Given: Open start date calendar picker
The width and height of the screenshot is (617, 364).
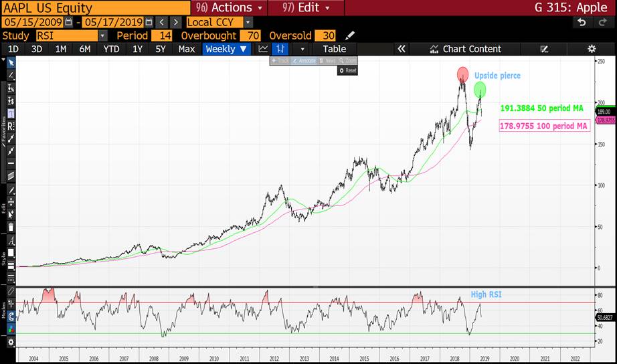Looking at the screenshot, I should tap(68, 22).
